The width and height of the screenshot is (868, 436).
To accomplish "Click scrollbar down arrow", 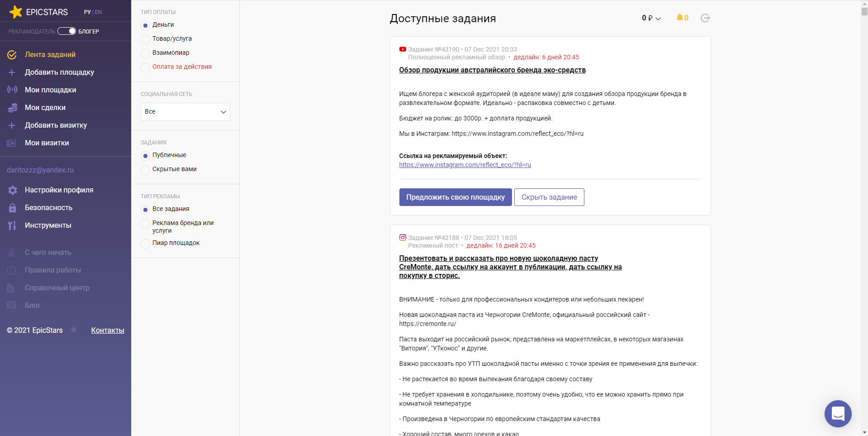I will click(864, 432).
